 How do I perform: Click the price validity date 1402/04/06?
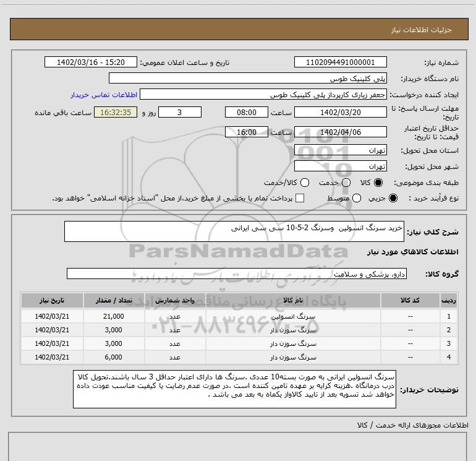340,132
